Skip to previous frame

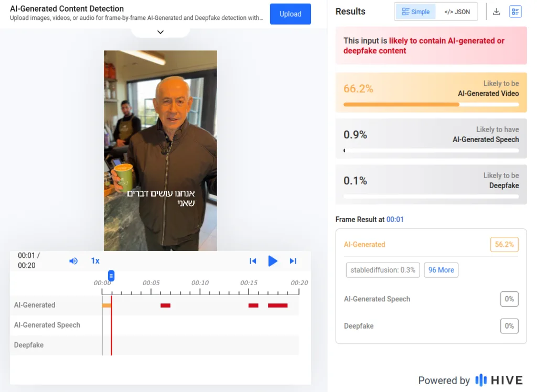(x=253, y=261)
